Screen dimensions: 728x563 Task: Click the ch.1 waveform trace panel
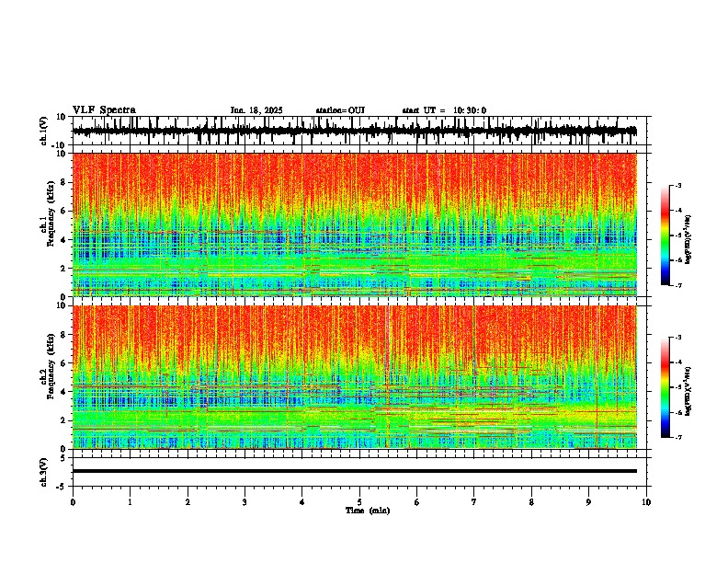pos(359,131)
